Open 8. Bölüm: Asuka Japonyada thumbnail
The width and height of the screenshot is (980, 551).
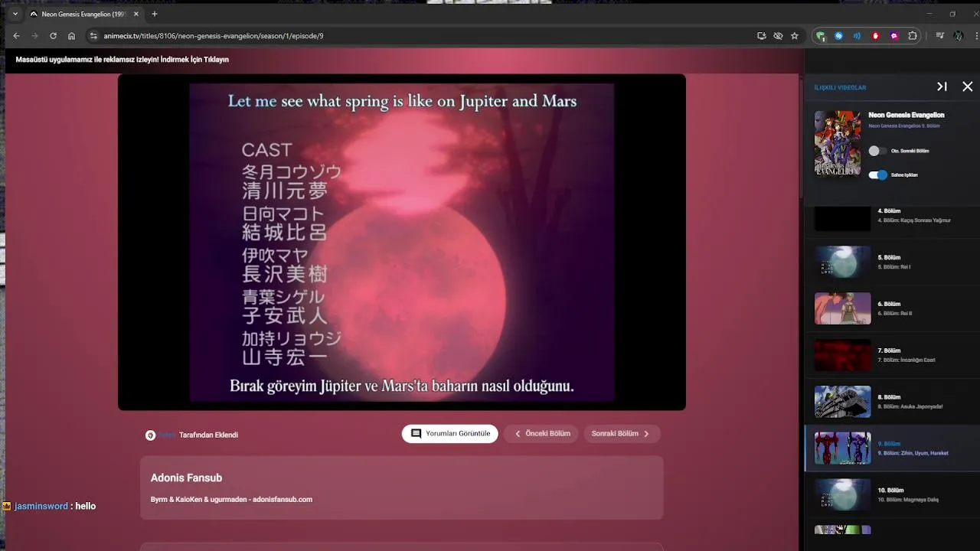(843, 401)
